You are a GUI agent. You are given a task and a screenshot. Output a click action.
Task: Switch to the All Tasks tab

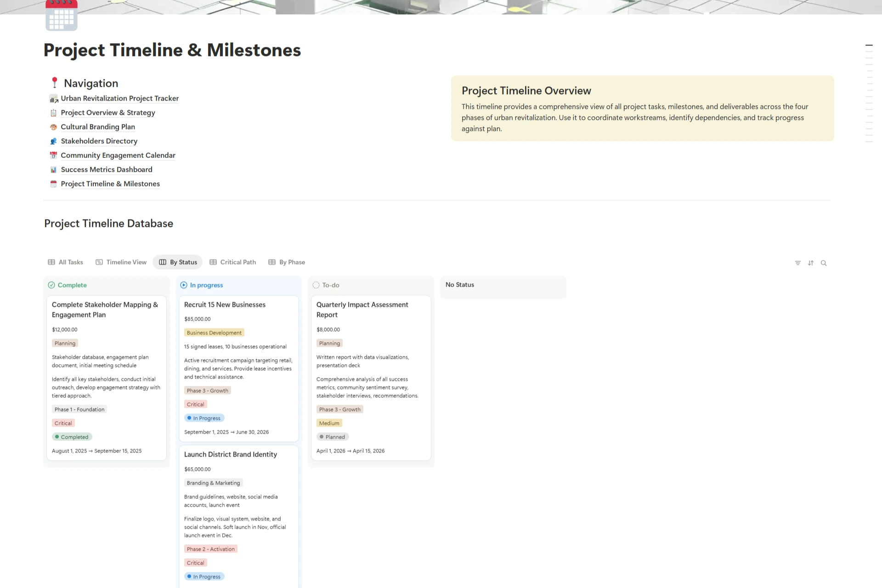tap(65, 262)
